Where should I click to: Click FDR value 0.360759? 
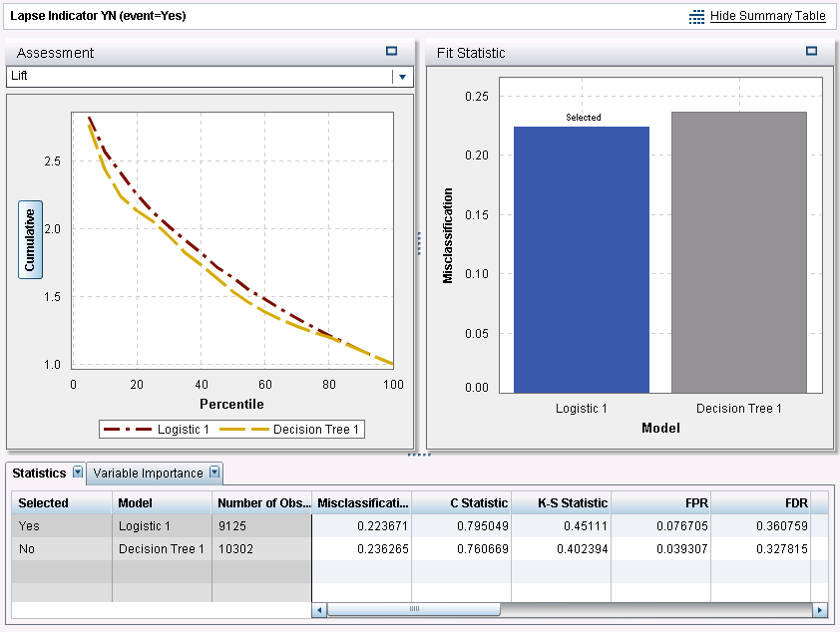click(781, 526)
